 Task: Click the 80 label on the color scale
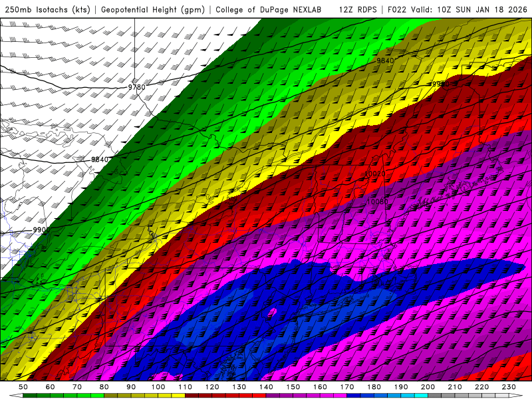coord(104,387)
